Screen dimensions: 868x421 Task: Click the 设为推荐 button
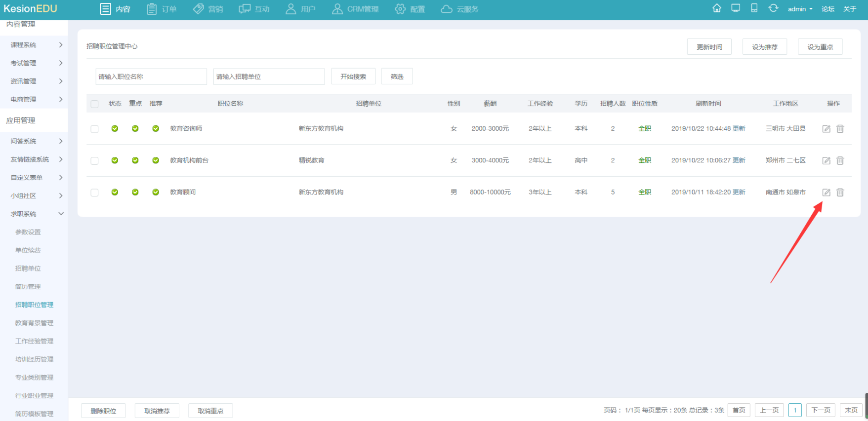[x=764, y=47]
